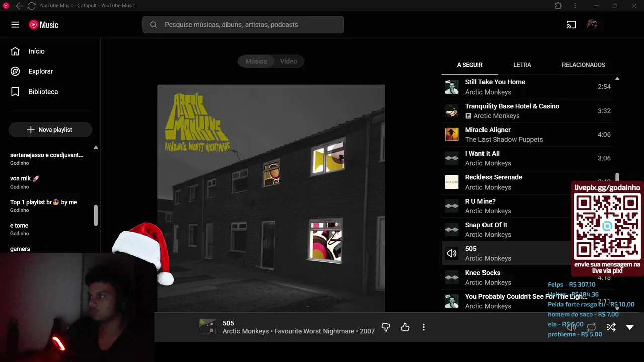Open the A SEGUIR tab
The height and width of the screenshot is (362, 644).
(470, 65)
